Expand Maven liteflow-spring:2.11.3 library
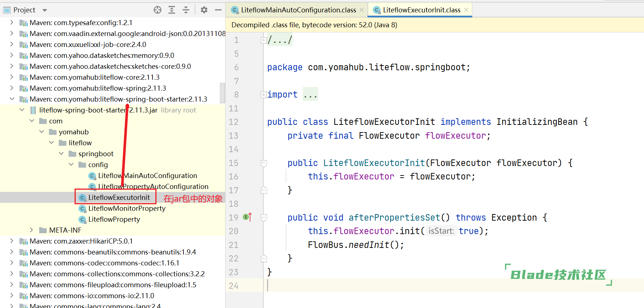Image resolution: width=644 pixels, height=308 pixels. point(12,88)
